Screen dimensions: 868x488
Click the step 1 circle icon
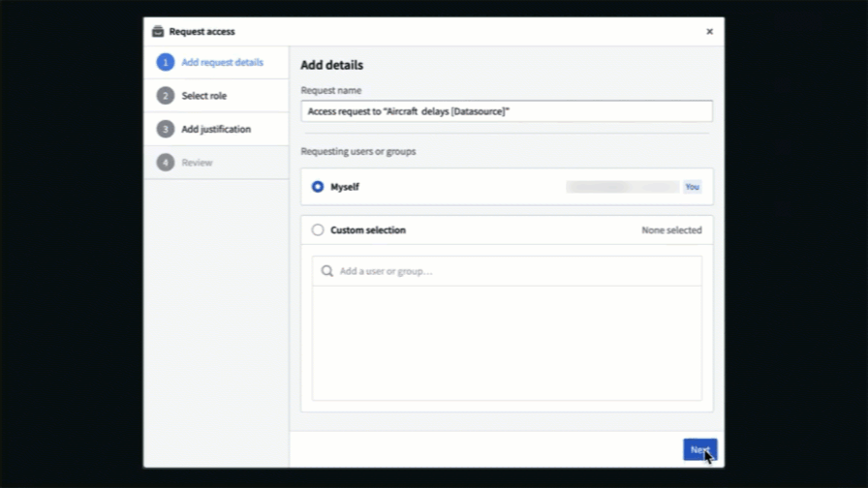coord(165,62)
